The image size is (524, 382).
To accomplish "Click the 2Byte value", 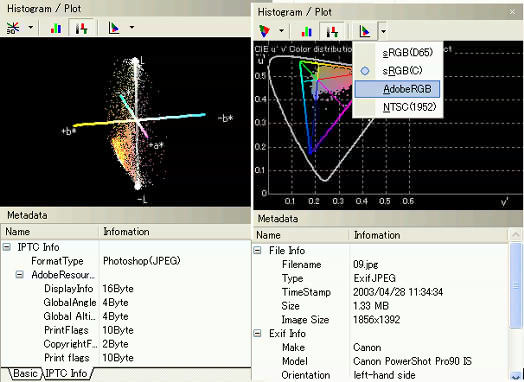I will coord(115,344).
